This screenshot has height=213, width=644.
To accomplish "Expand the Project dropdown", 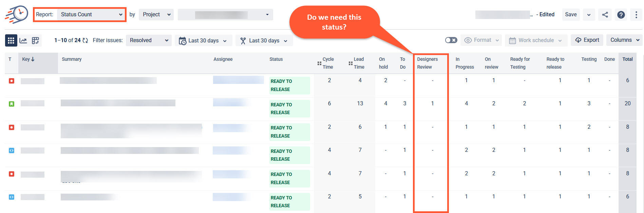I will (x=156, y=15).
